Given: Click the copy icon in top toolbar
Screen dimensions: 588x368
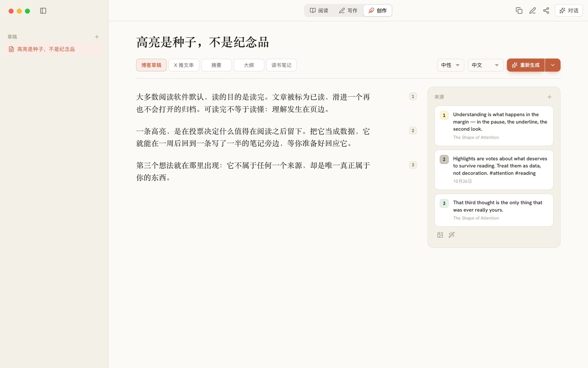Looking at the screenshot, I should click(x=519, y=11).
